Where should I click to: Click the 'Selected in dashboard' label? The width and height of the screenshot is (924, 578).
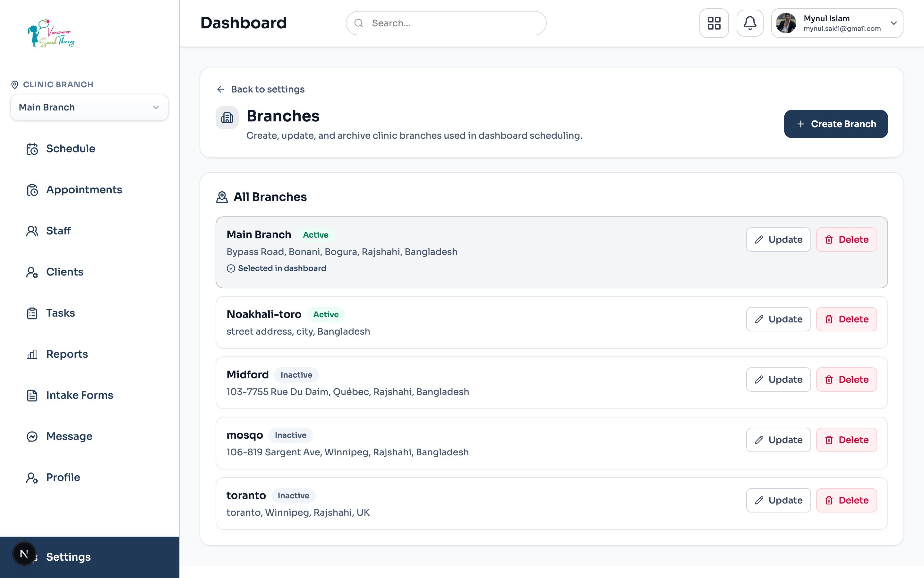(x=282, y=268)
